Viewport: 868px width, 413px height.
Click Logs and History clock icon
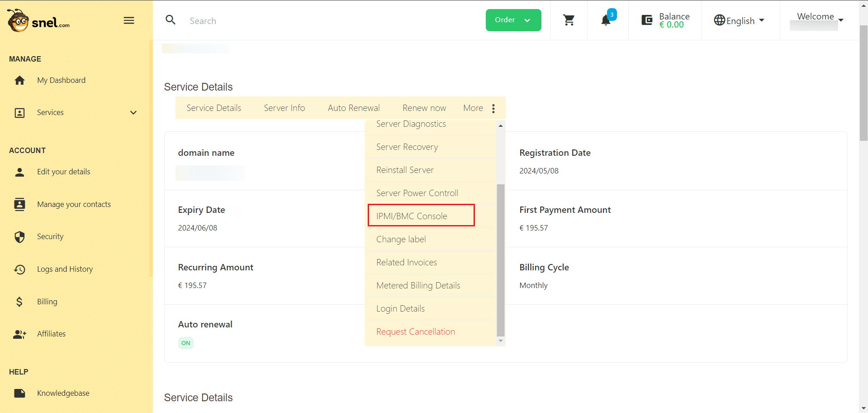(19, 269)
